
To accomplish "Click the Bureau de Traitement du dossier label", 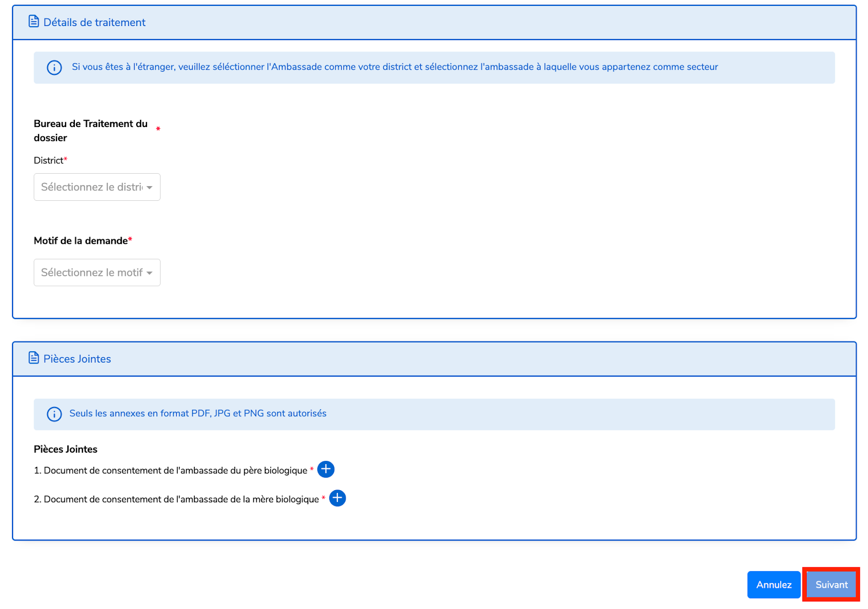I will pos(91,131).
